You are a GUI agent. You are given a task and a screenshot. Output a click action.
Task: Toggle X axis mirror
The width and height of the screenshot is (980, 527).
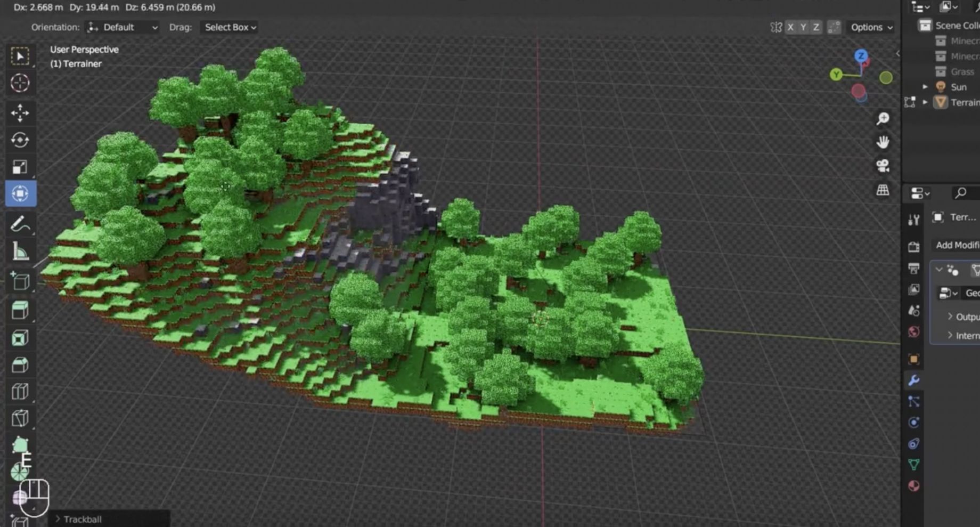tap(790, 27)
